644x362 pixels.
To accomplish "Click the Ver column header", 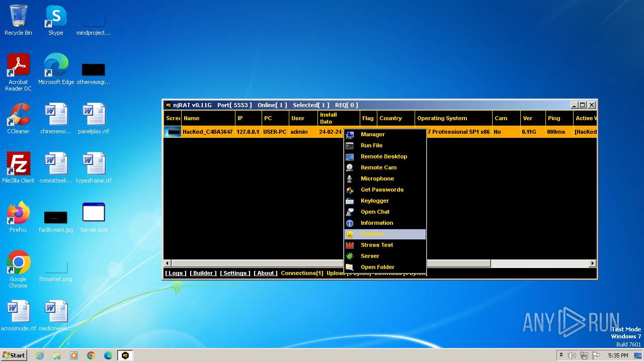I will (x=533, y=118).
